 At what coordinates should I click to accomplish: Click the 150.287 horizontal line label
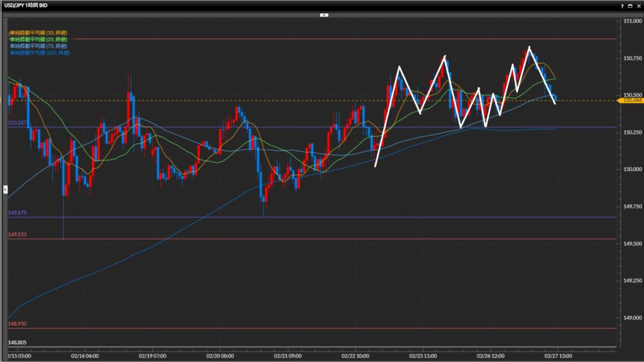coord(16,123)
